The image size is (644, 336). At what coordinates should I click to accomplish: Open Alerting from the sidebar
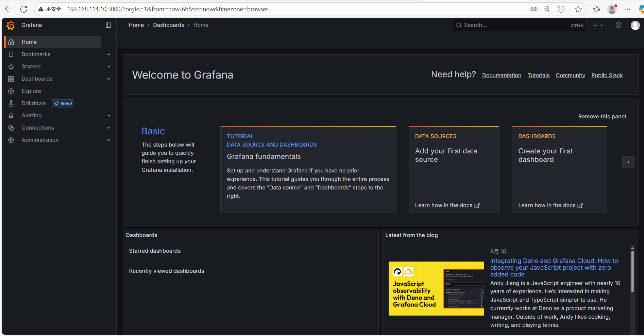(32, 116)
